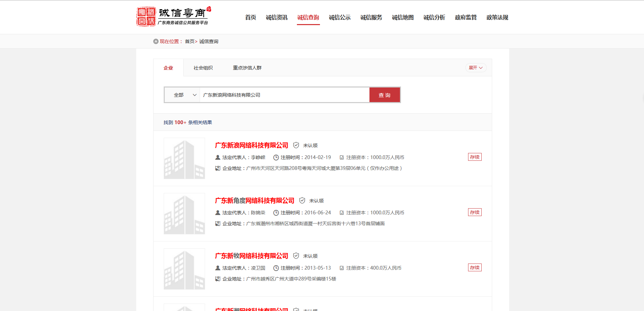Click person icon before 法定代表人:凌卫国
Screen dimensions: 644x311
[218, 268]
